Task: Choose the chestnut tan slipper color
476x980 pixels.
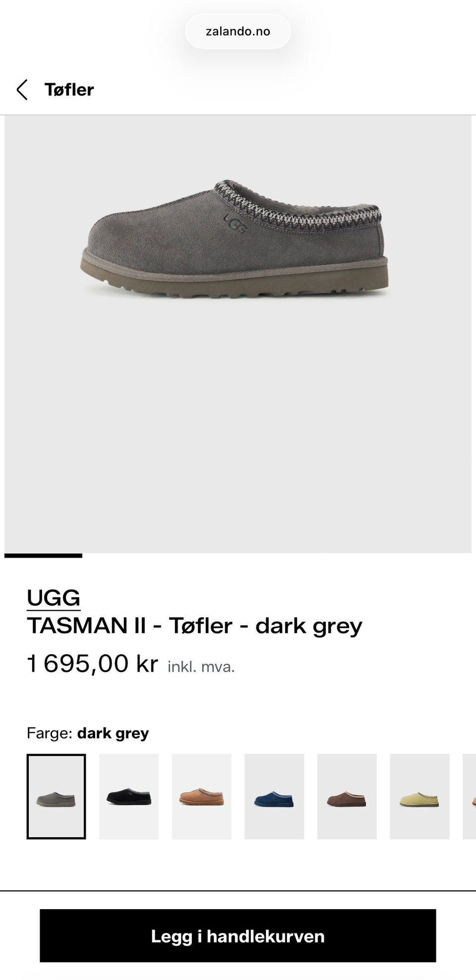Action: click(x=201, y=796)
